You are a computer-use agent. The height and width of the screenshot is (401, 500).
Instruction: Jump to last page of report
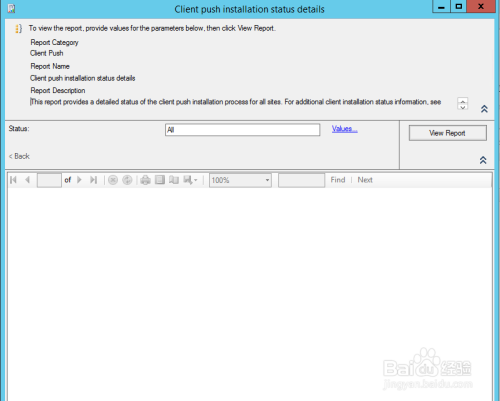[93, 180]
